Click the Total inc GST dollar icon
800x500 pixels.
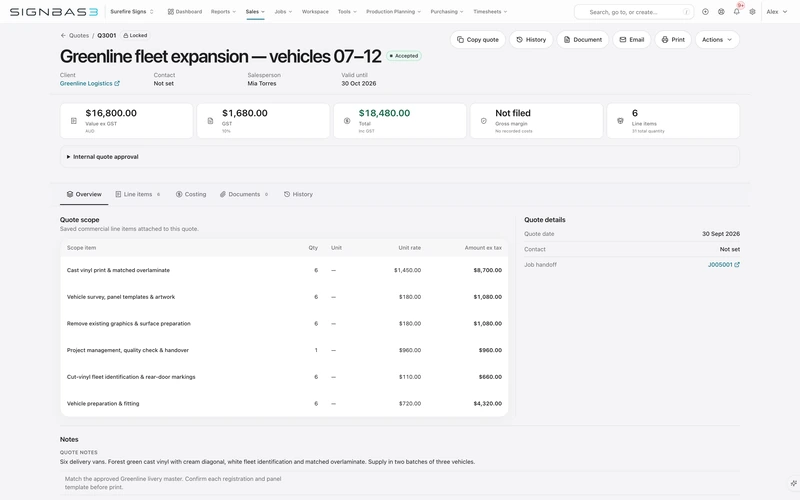point(347,121)
